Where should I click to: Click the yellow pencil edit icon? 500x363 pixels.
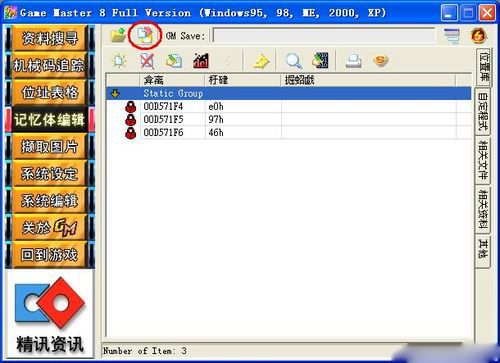pyautogui.click(x=261, y=61)
